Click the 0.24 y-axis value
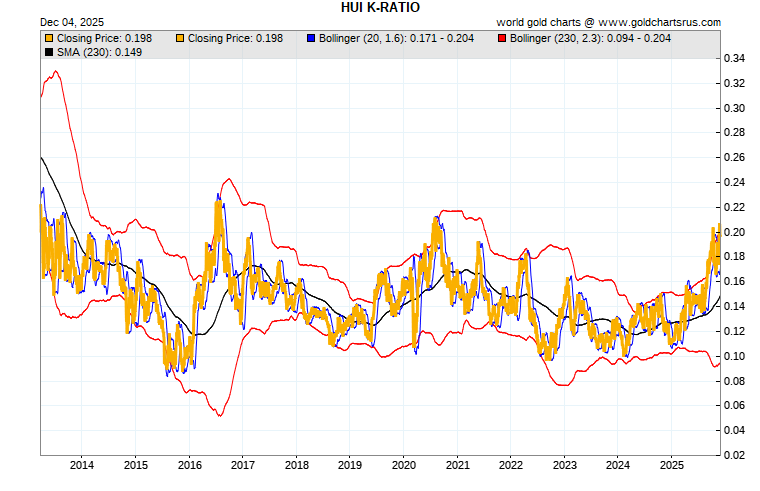Image resolution: width=760 pixels, height=491 pixels. (x=734, y=182)
